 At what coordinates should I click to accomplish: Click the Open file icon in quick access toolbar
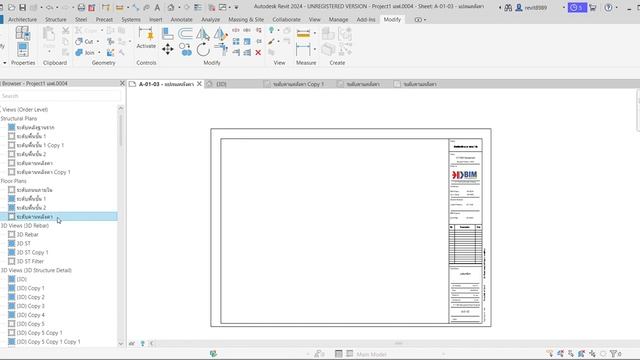coord(11,7)
